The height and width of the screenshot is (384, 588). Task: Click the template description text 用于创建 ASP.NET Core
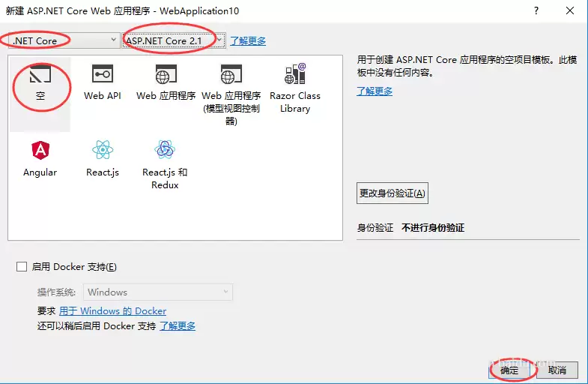coord(467,66)
